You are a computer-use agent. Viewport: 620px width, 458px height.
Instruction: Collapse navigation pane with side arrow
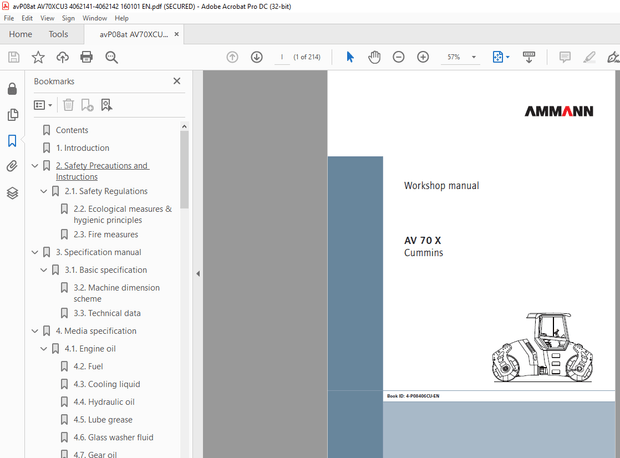[198, 274]
